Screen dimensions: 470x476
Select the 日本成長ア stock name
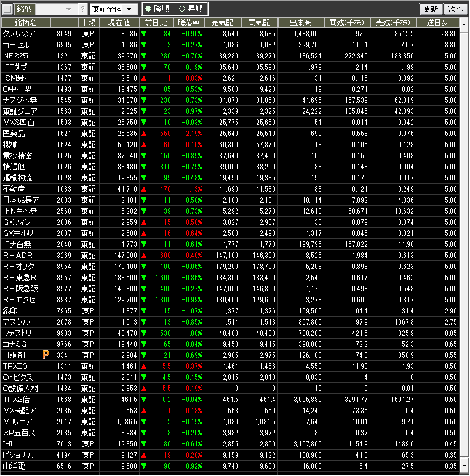[x=21, y=200]
